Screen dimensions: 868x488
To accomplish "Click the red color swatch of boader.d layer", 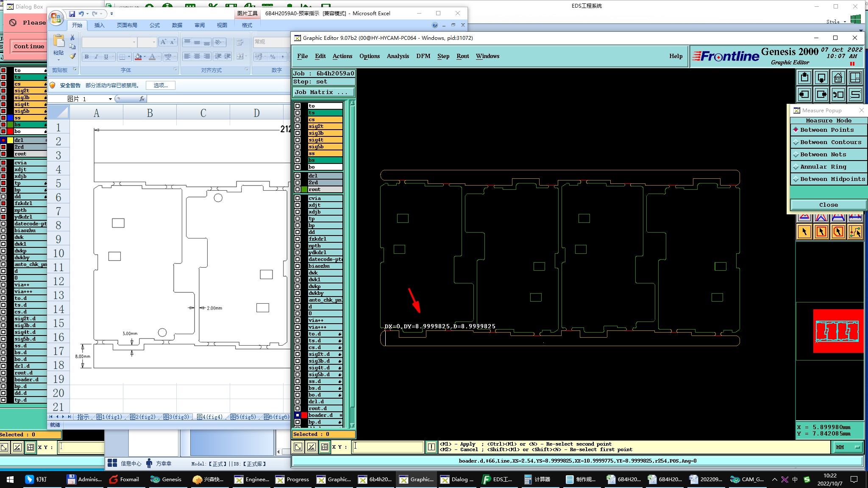I will pos(304,415).
